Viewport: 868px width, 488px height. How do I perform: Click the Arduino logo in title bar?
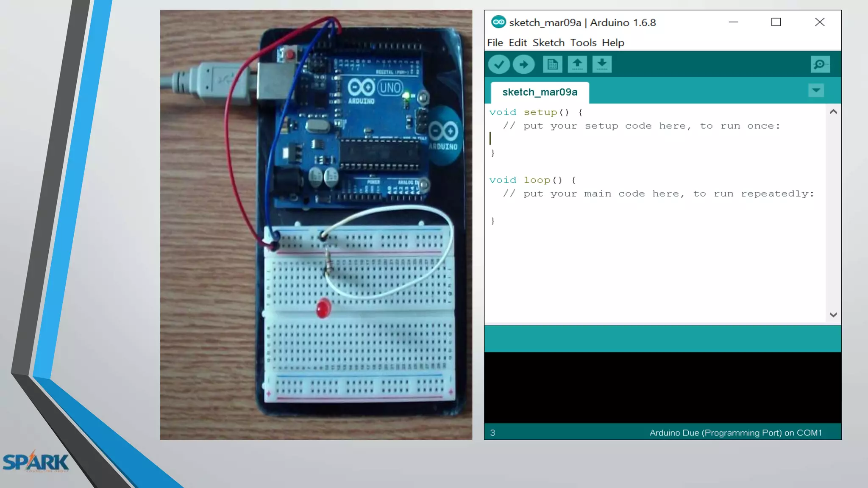click(x=498, y=22)
